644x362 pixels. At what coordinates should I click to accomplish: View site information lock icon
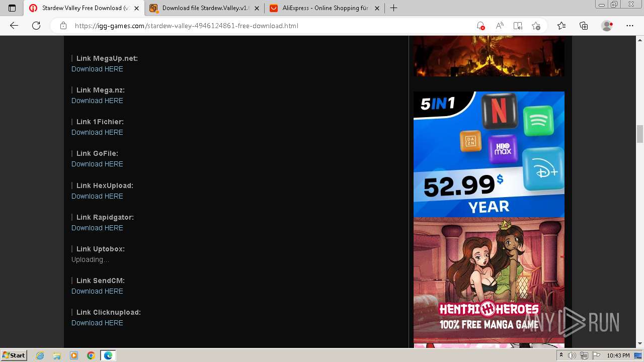point(63,26)
